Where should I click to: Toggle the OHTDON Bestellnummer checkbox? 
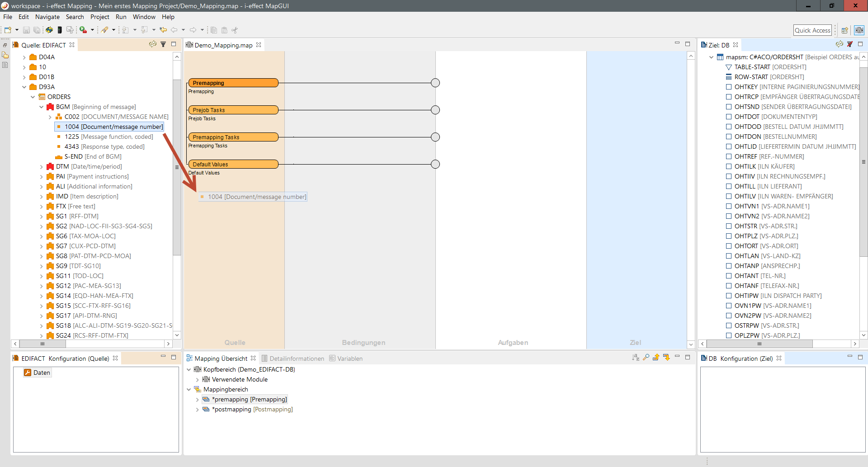point(729,137)
